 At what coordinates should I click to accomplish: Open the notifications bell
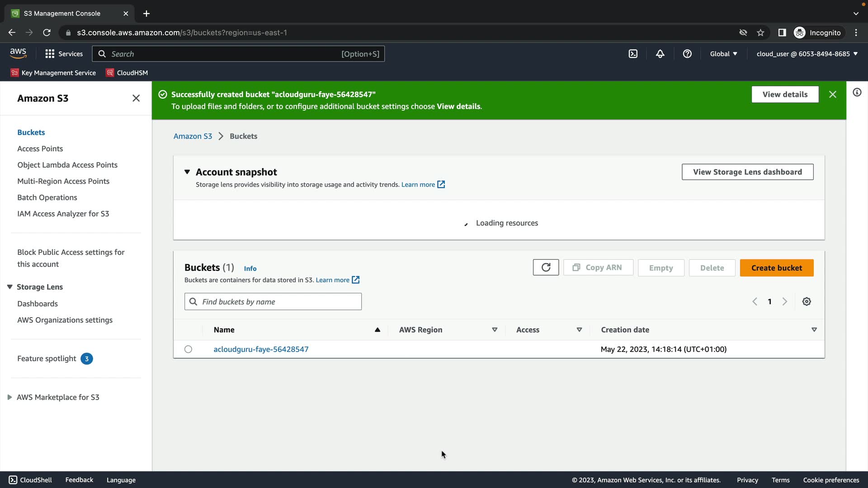[660, 54]
